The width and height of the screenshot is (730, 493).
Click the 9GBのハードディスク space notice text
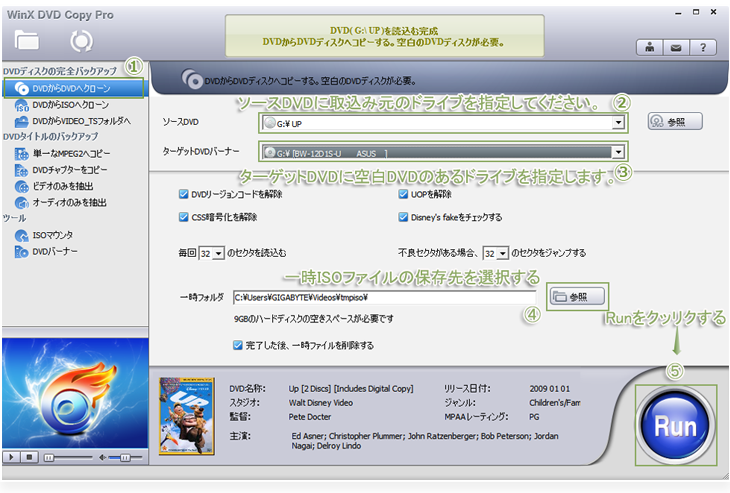point(314,319)
